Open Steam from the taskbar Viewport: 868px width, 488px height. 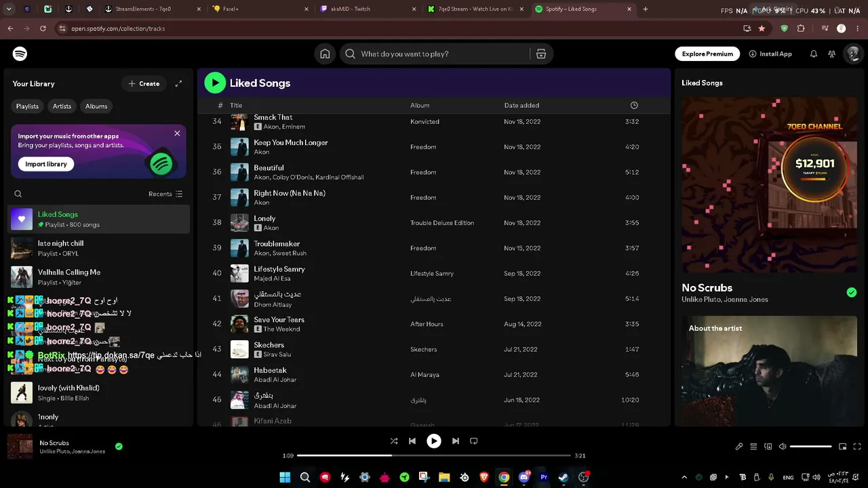point(564,477)
